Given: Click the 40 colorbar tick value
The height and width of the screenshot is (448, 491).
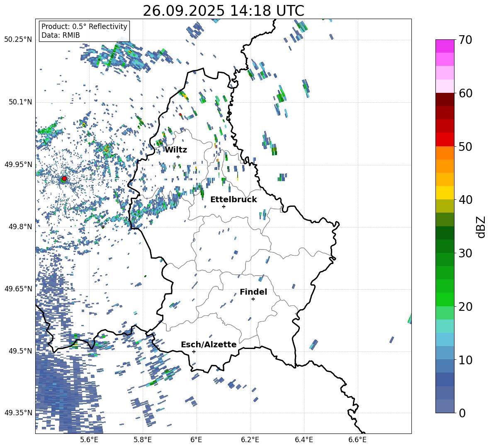Looking at the screenshot, I should click(466, 200).
